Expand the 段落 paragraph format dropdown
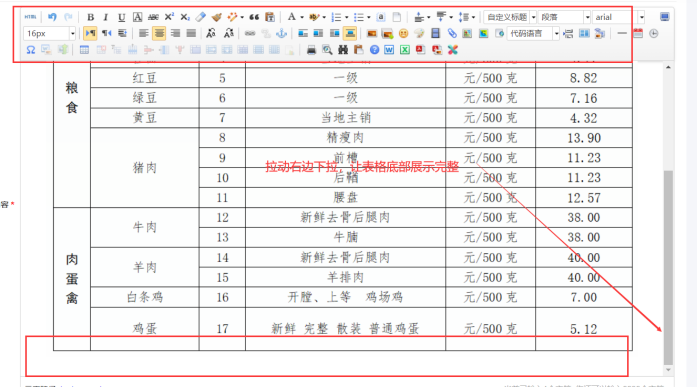 [564, 17]
